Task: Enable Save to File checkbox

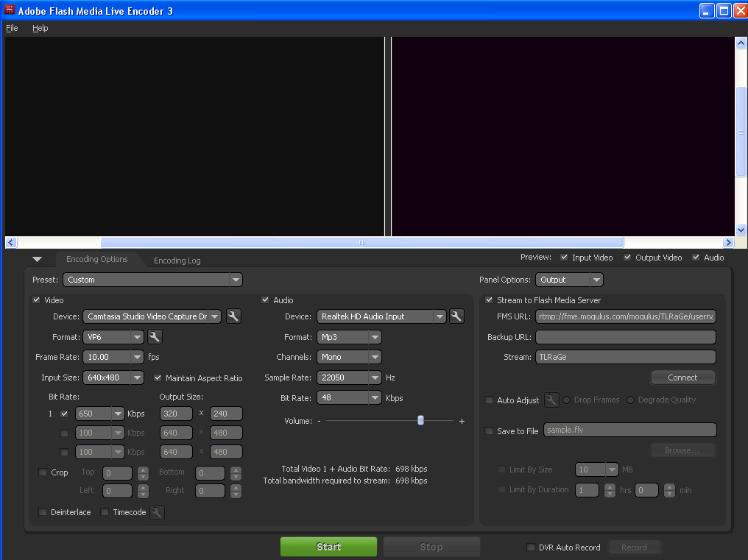Action: pyautogui.click(x=489, y=430)
